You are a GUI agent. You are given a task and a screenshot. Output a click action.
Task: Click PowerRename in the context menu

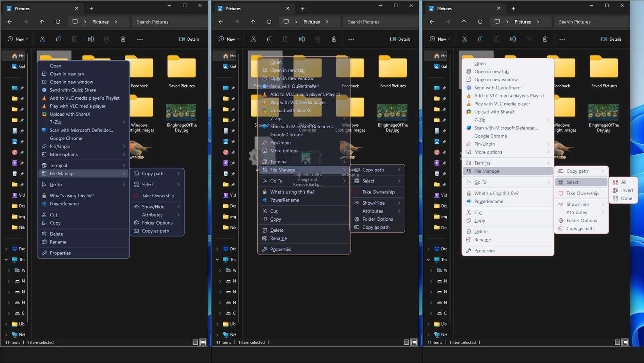point(65,204)
